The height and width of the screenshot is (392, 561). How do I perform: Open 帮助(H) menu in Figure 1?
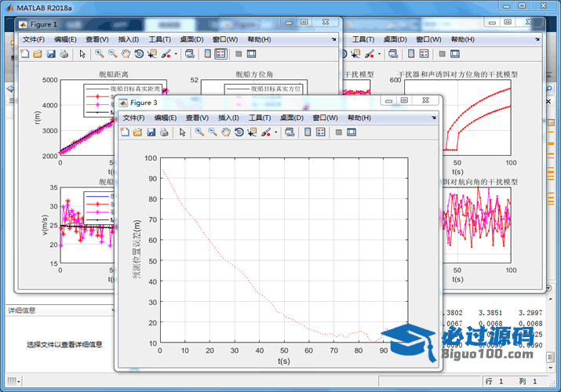tap(259, 40)
